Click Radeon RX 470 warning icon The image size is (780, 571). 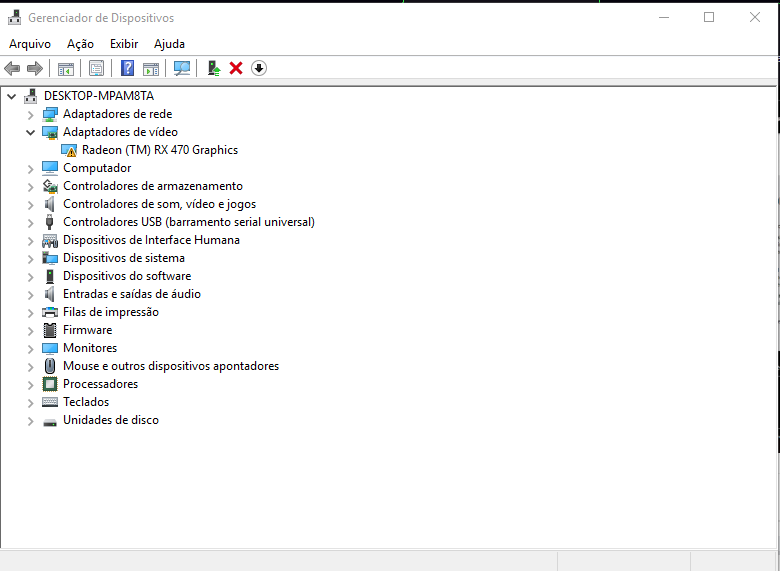pos(69,150)
